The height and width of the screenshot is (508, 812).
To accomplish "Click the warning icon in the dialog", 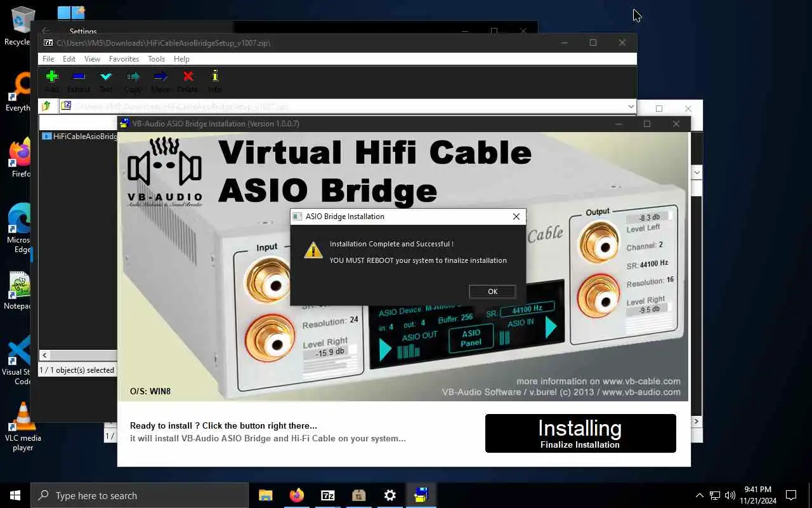I will 313,250.
